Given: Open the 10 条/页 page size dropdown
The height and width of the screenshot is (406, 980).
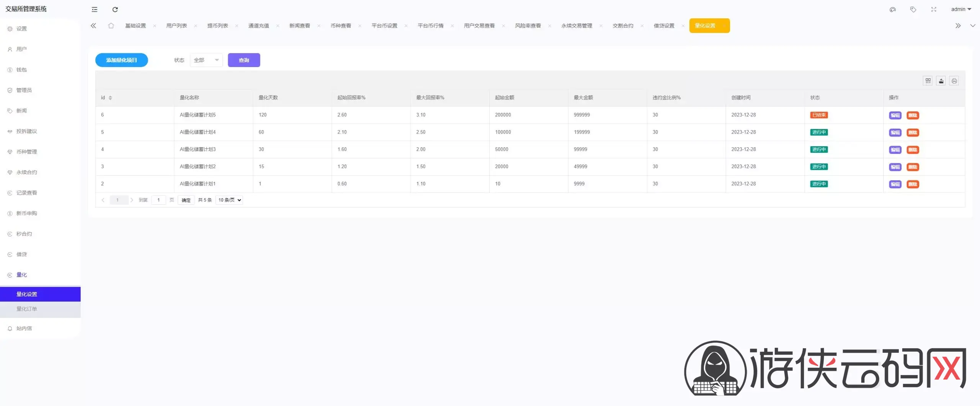Looking at the screenshot, I should click(x=229, y=200).
